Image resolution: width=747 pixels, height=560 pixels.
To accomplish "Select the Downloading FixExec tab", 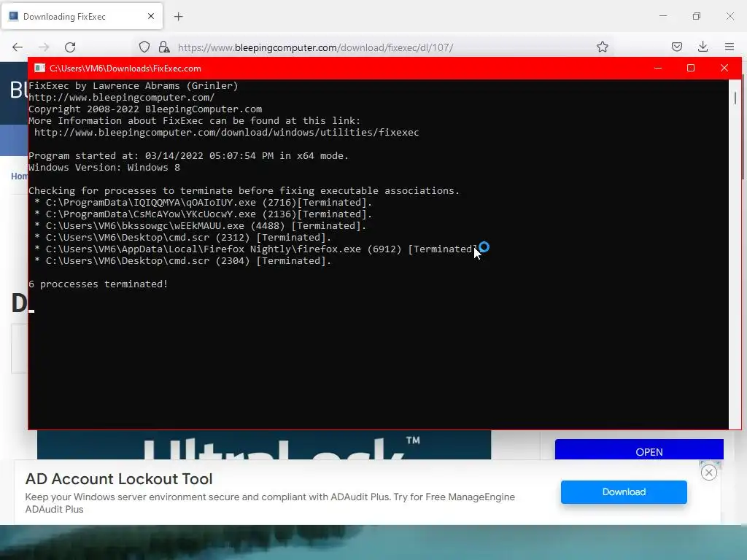I will click(82, 16).
